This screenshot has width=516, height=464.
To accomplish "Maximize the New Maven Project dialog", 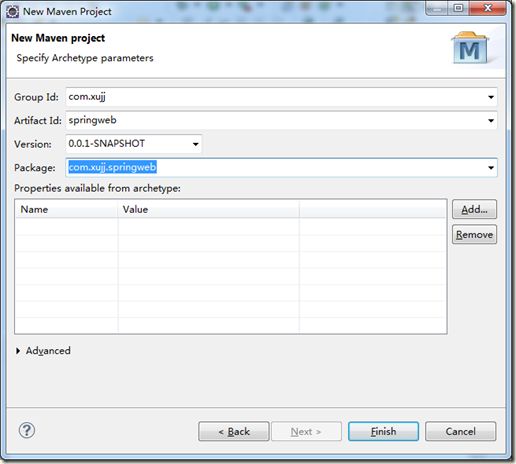I will pyautogui.click(x=459, y=8).
